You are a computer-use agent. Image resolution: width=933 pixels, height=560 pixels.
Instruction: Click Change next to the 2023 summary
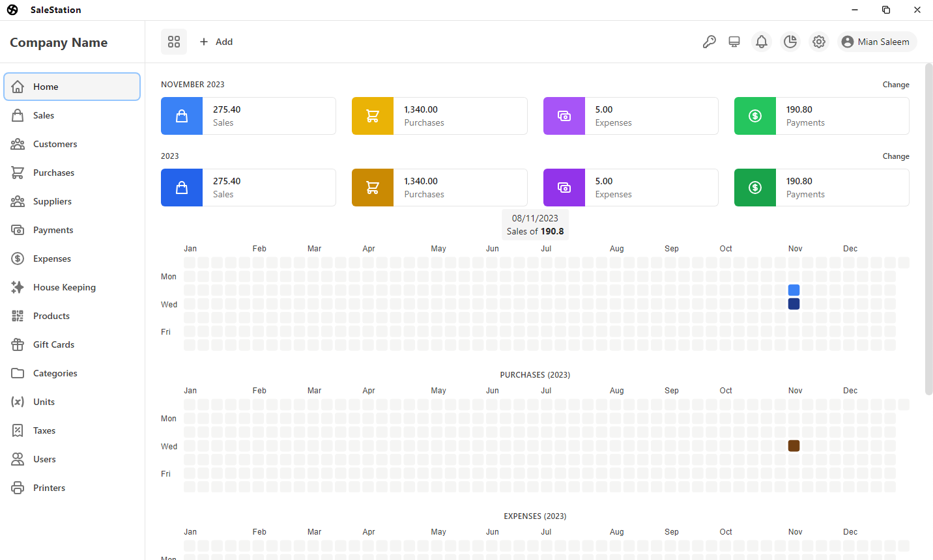tap(896, 156)
